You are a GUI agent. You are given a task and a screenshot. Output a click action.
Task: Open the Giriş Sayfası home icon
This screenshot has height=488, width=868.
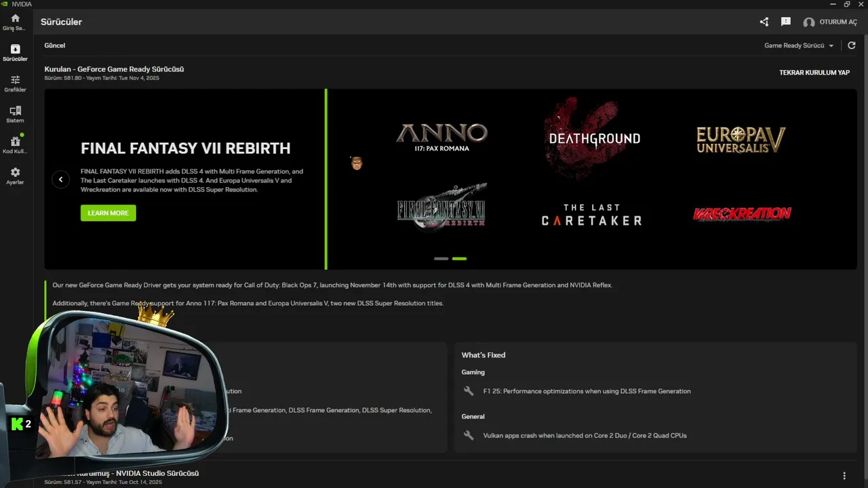[15, 22]
